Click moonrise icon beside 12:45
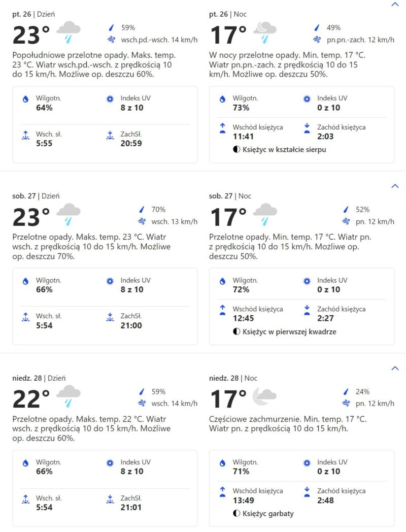 [222, 310]
